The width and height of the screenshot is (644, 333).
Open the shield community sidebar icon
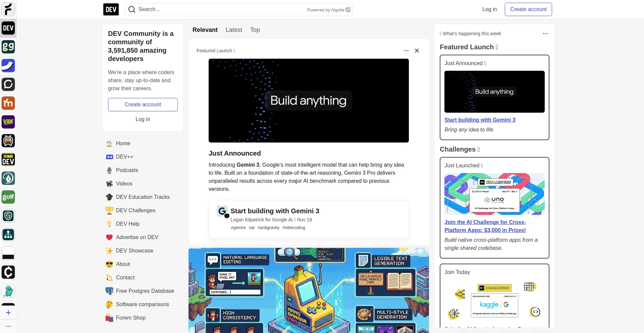pyautogui.click(x=8, y=216)
